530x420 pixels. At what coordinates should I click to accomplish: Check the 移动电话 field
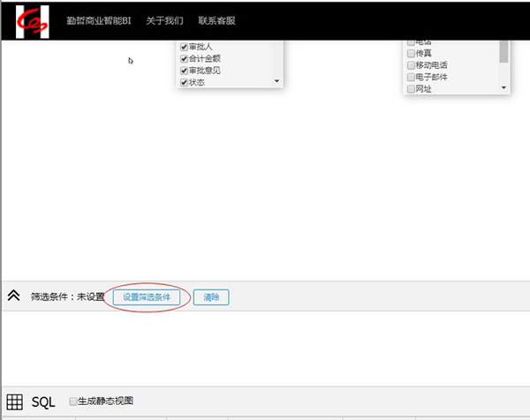(411, 65)
